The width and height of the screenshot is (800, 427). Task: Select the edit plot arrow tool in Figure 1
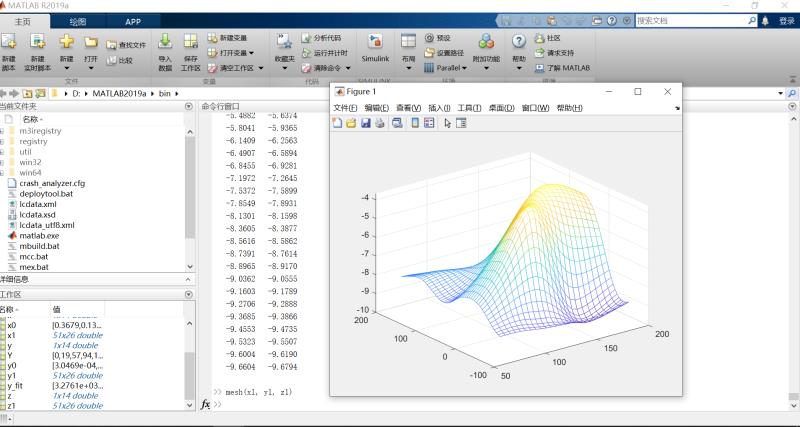(x=447, y=123)
